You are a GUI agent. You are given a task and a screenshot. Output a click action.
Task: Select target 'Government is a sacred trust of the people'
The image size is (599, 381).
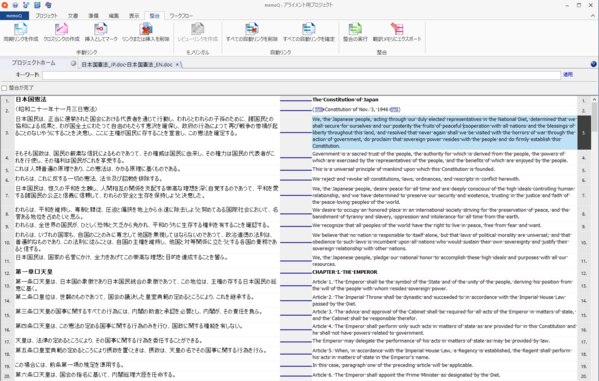point(440,157)
